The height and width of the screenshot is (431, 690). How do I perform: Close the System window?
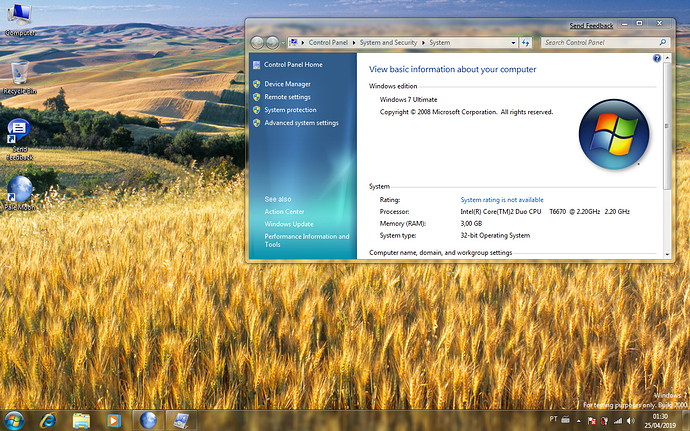(659, 24)
